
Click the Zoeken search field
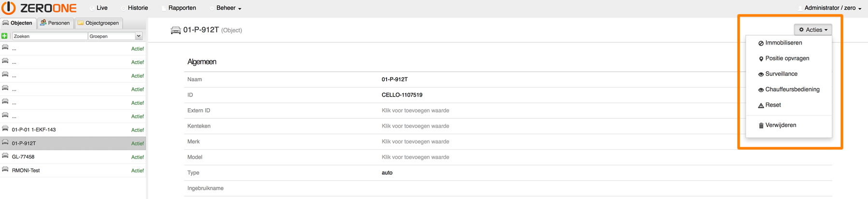pyautogui.click(x=50, y=36)
